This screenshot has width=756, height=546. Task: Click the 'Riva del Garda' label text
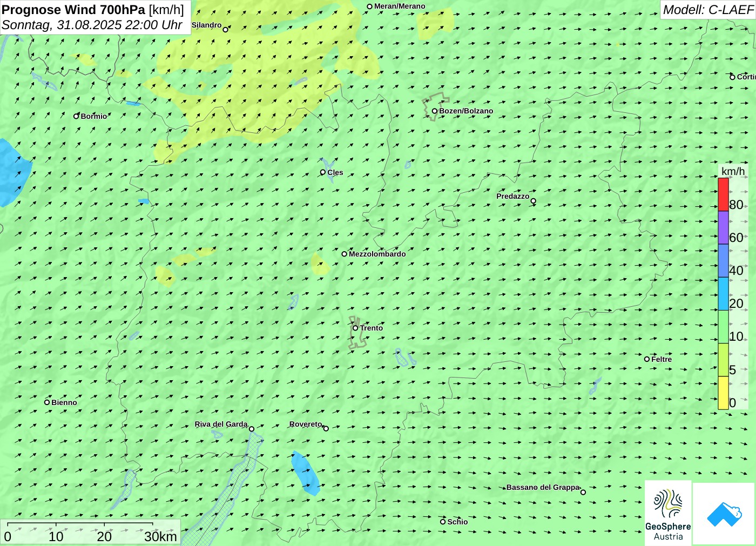pyautogui.click(x=221, y=424)
